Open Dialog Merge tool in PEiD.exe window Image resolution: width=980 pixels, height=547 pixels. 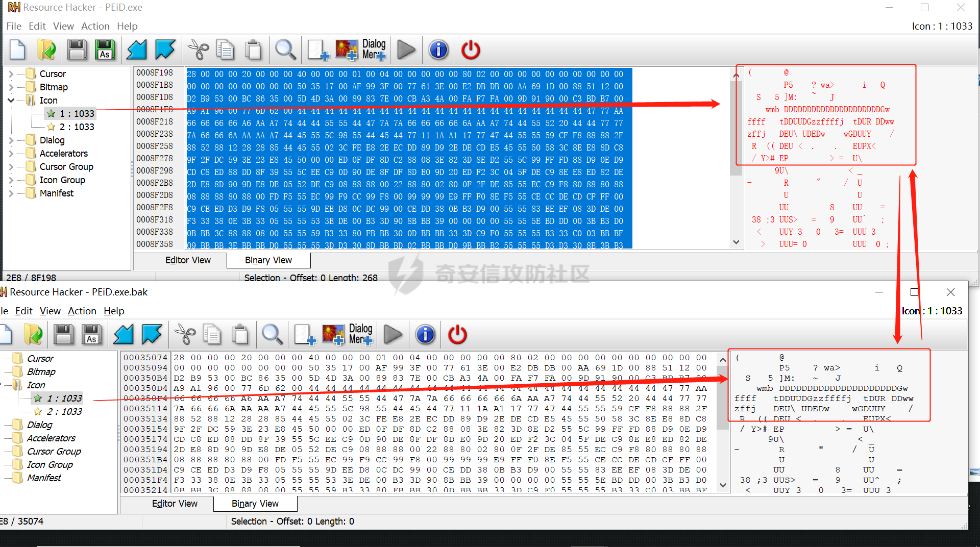tap(374, 50)
